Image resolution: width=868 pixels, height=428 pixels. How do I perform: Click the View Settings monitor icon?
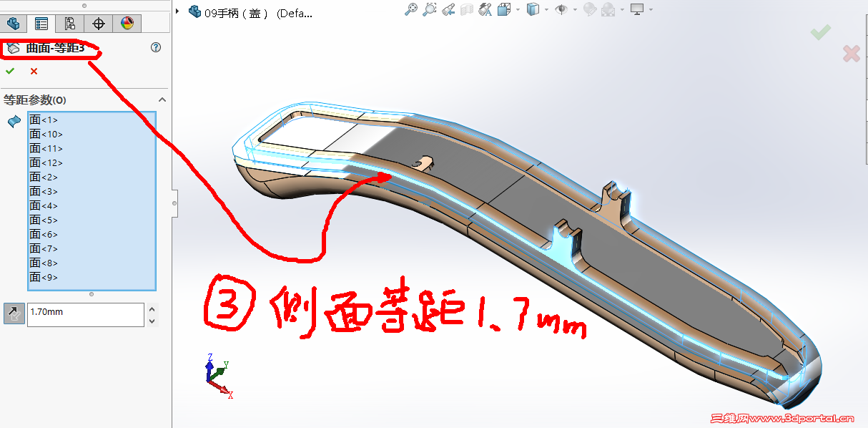pyautogui.click(x=636, y=9)
